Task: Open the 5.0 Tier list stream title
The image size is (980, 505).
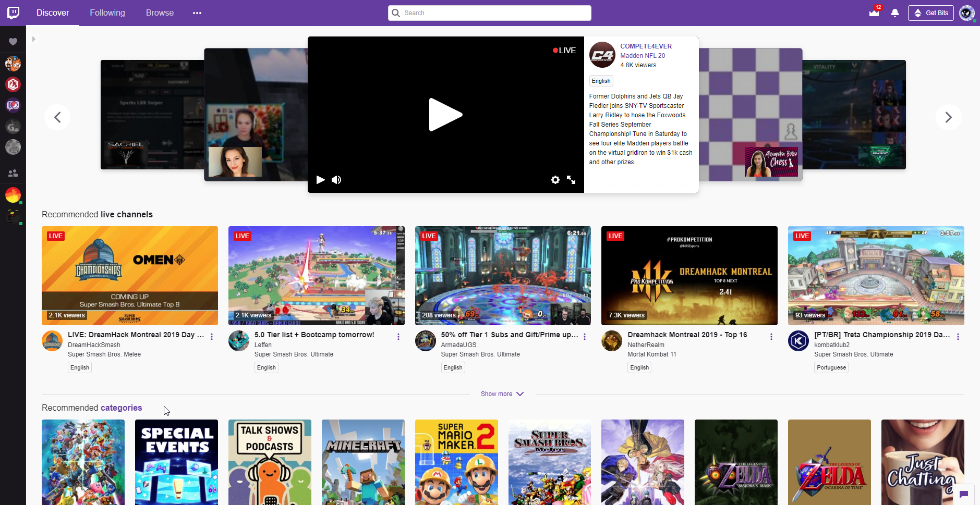Action: pos(314,335)
